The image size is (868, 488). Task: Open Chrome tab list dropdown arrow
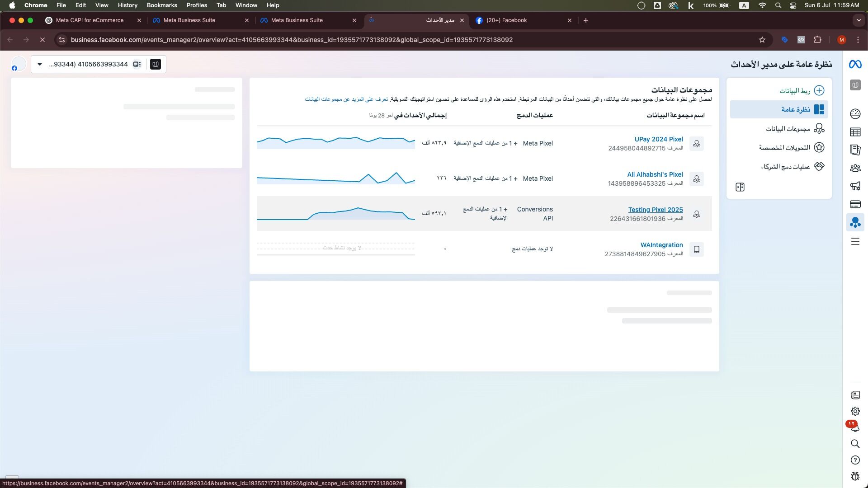click(x=859, y=20)
